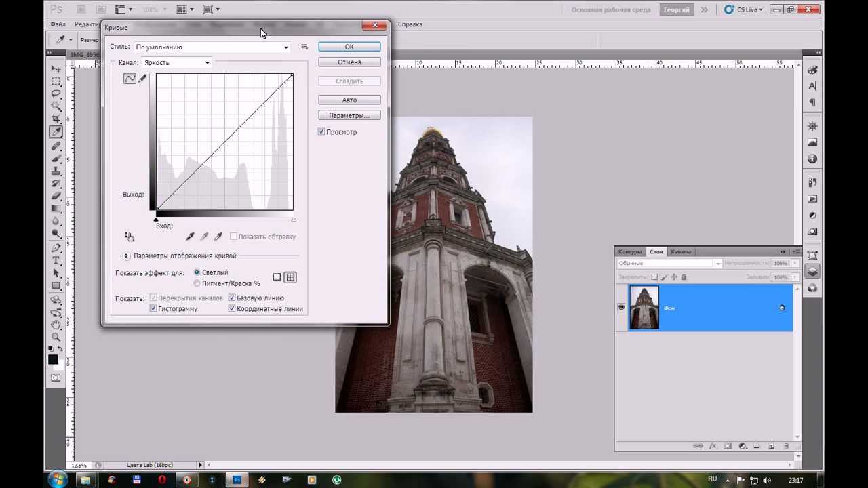Select the curve point editing tool

[129, 79]
